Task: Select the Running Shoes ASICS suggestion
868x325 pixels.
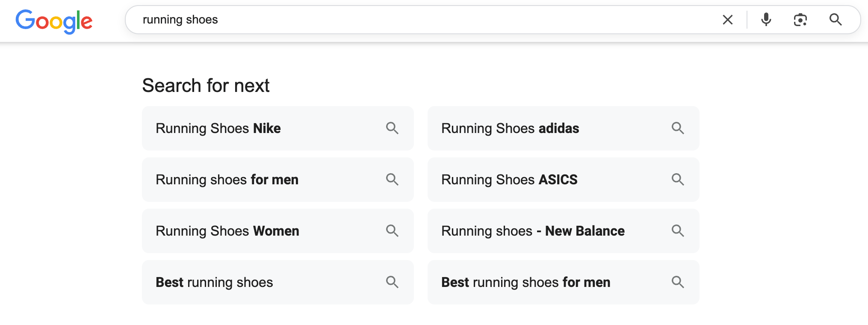Action: (x=564, y=180)
